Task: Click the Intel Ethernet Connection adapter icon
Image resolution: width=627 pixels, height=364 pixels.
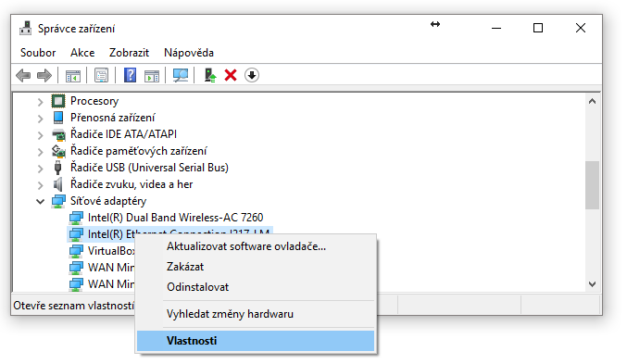Action: [76, 234]
